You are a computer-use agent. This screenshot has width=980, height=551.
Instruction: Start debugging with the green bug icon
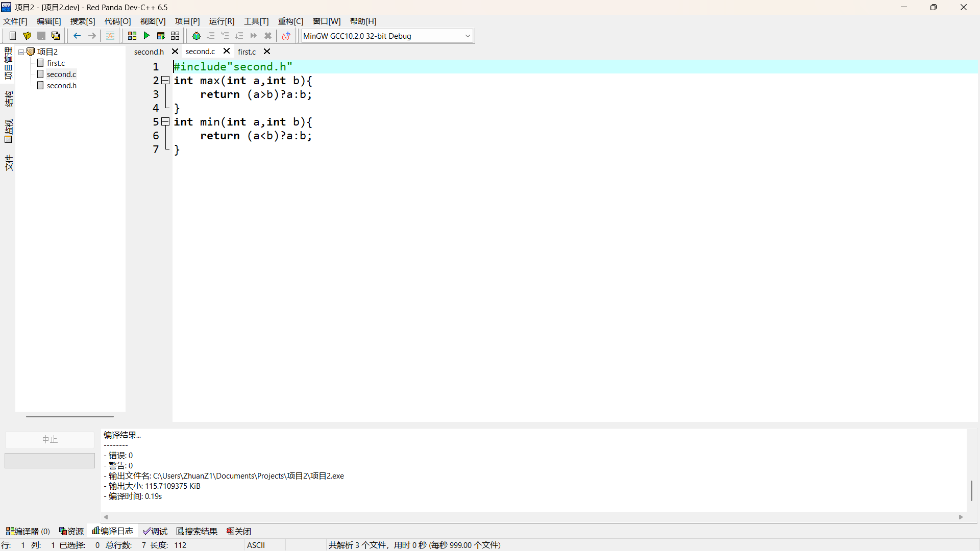point(196,36)
